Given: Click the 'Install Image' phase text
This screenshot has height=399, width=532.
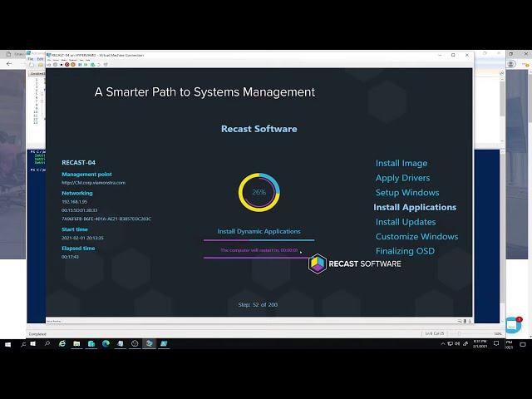Looking at the screenshot, I should pyautogui.click(x=401, y=163).
